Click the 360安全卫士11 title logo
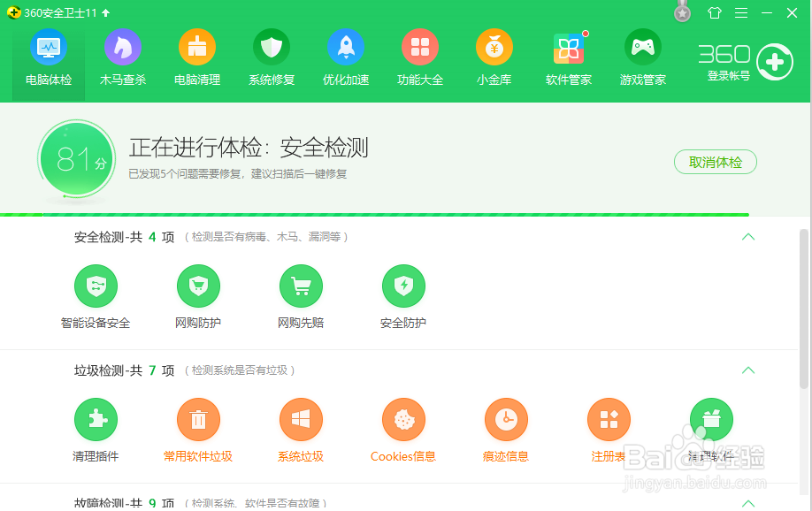The image size is (812, 511). [x=14, y=12]
